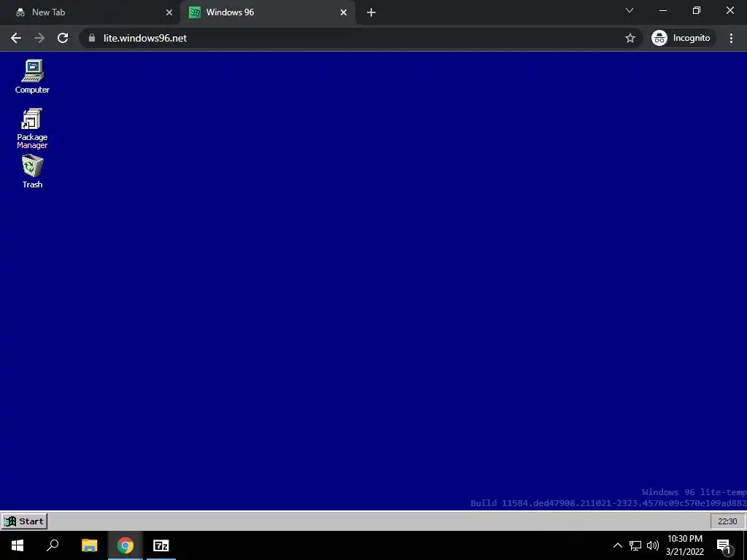Open a new browser tab with plus
The width and height of the screenshot is (747, 560).
371,12
